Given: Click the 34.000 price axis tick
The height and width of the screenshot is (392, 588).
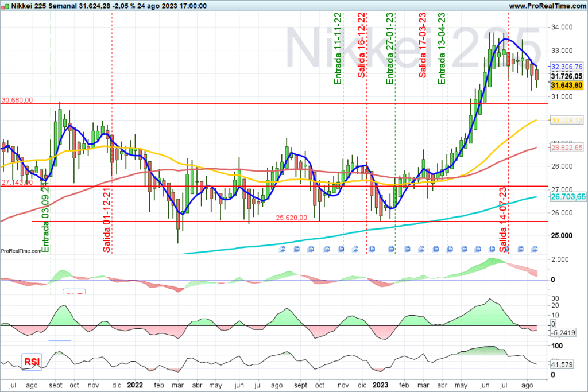Looking at the screenshot, I should pyautogui.click(x=562, y=27).
